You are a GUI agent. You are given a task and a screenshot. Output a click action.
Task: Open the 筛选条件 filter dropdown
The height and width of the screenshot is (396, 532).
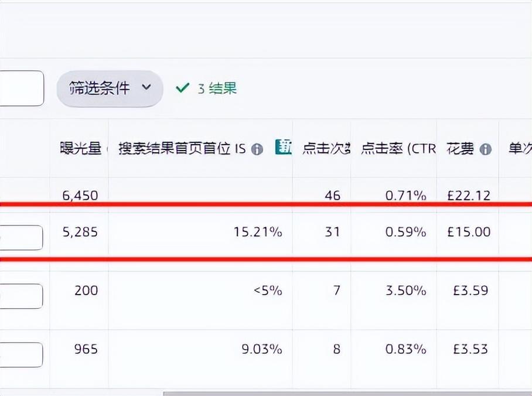[x=109, y=88]
